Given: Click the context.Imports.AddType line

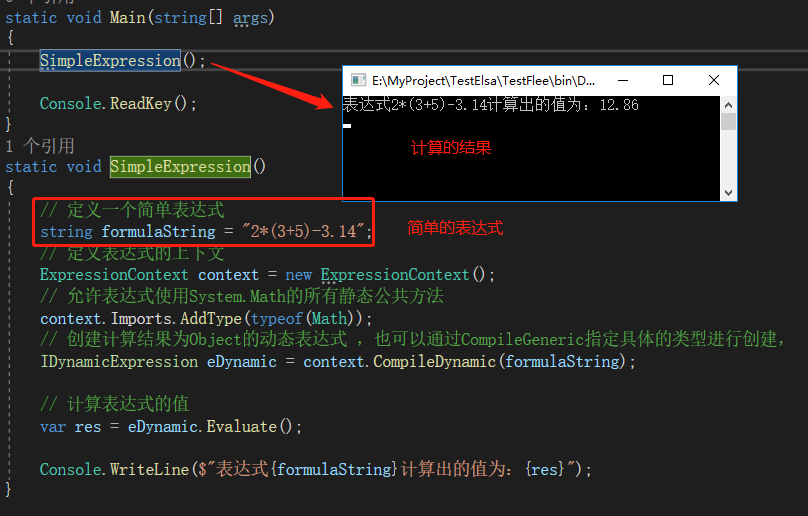Looking at the screenshot, I should point(206,319).
